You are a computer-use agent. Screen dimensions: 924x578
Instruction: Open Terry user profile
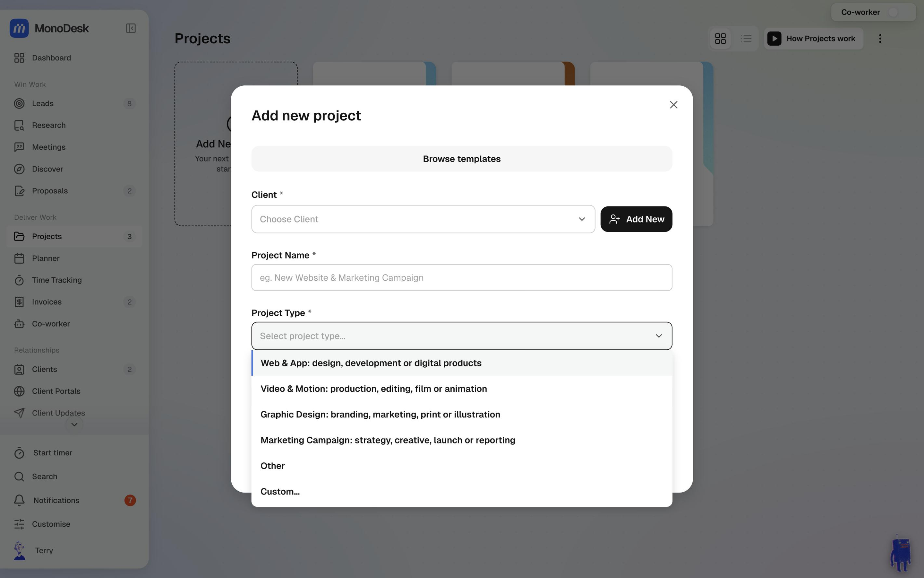[74, 550]
